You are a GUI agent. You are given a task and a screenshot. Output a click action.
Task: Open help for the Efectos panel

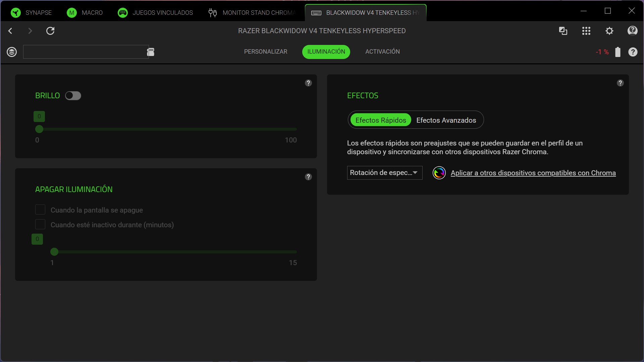click(x=620, y=83)
